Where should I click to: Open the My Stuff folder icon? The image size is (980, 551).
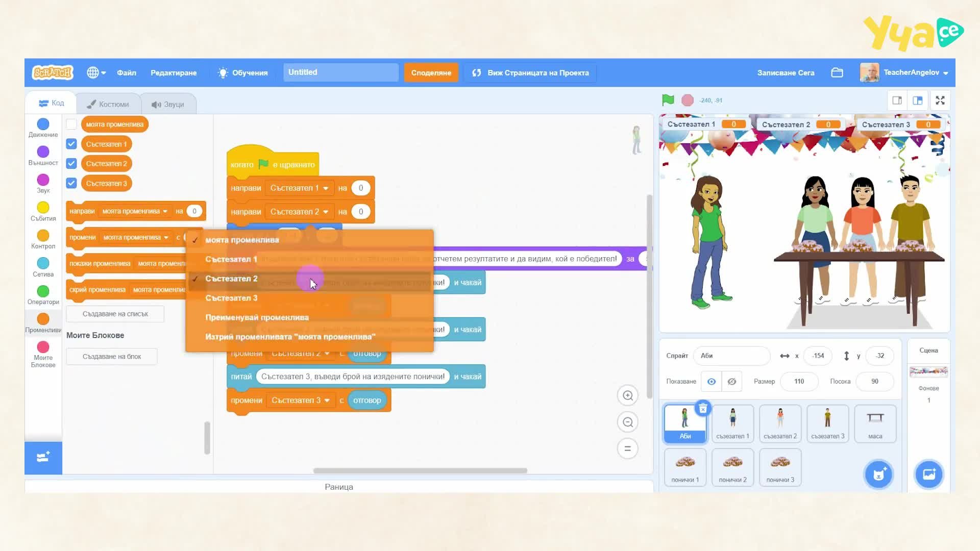(x=837, y=72)
